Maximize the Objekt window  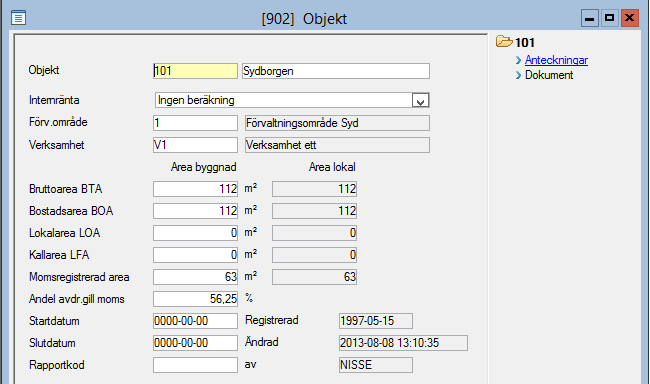609,18
